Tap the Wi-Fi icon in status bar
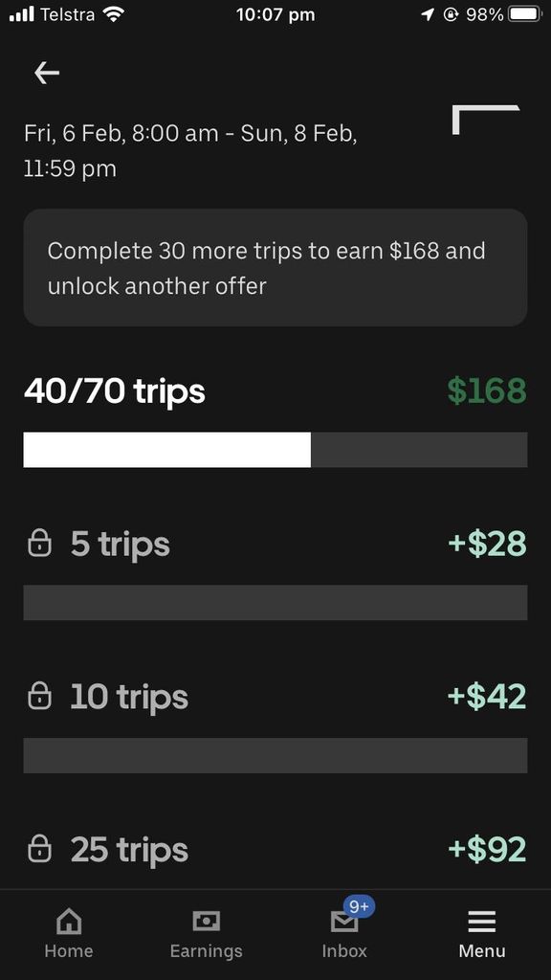The image size is (551, 980). click(113, 14)
